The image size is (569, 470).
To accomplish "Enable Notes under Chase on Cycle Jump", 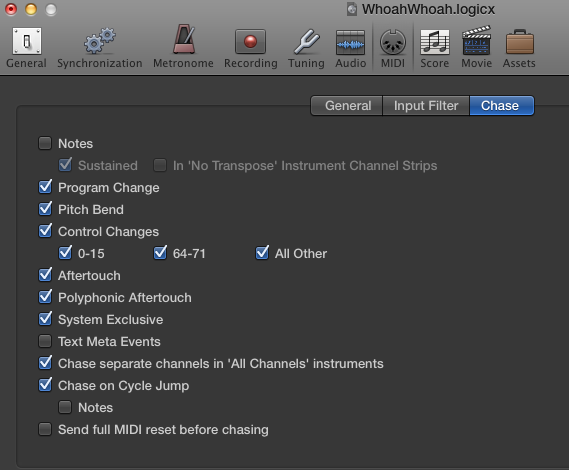I will click(65, 407).
